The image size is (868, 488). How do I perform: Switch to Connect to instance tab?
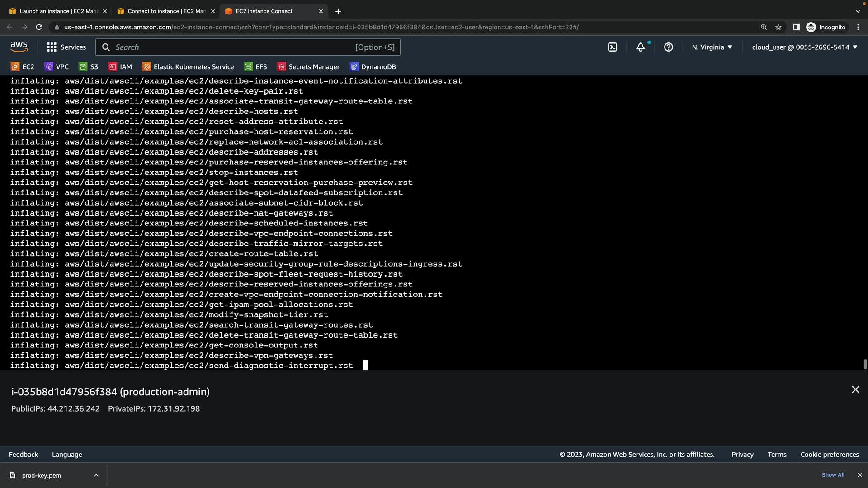[x=166, y=11]
